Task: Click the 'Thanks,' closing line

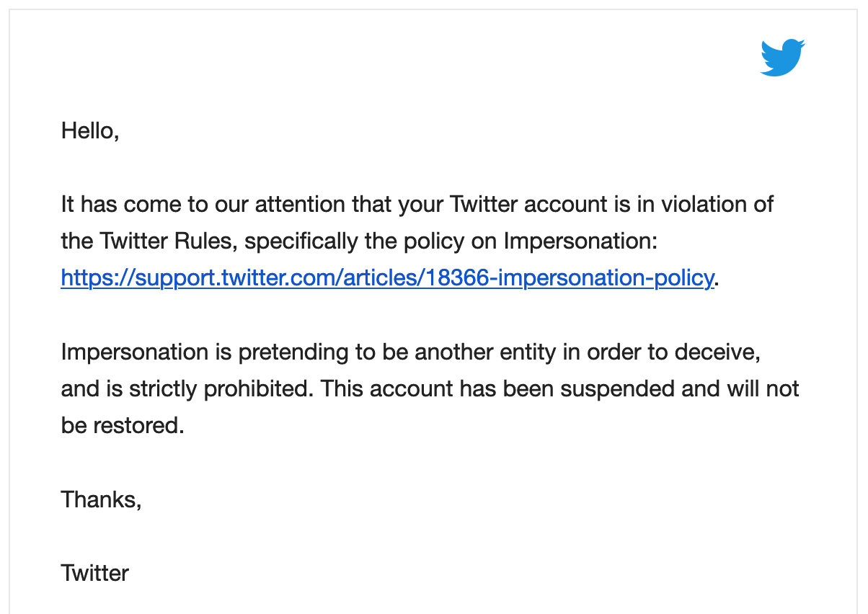Action: click(101, 499)
